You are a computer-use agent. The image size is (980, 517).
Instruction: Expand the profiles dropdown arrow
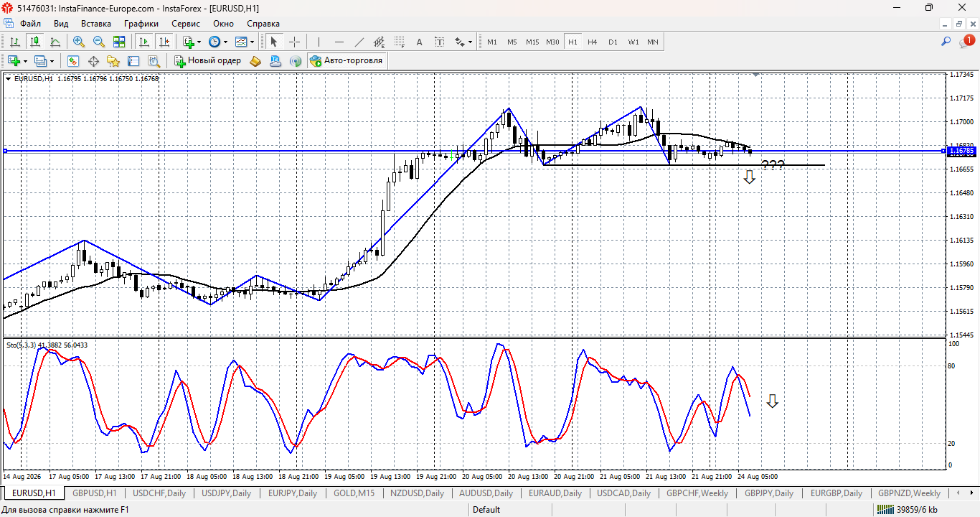52,61
